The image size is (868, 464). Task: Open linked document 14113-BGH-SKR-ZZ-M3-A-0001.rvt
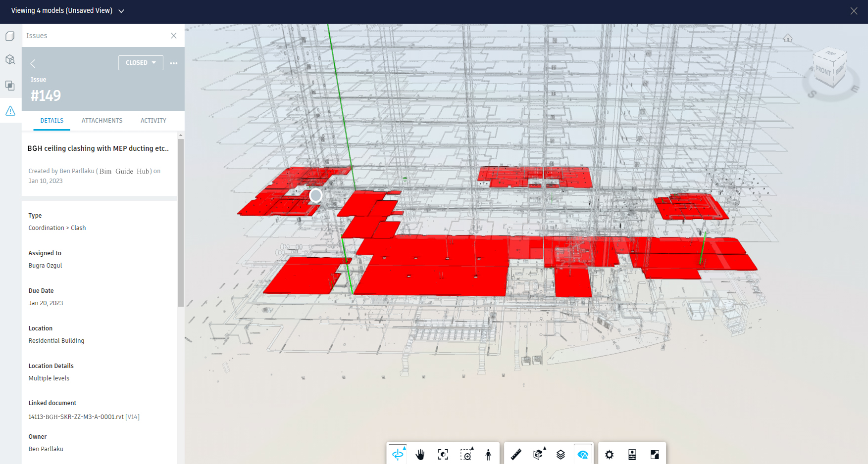pyautogui.click(x=76, y=417)
